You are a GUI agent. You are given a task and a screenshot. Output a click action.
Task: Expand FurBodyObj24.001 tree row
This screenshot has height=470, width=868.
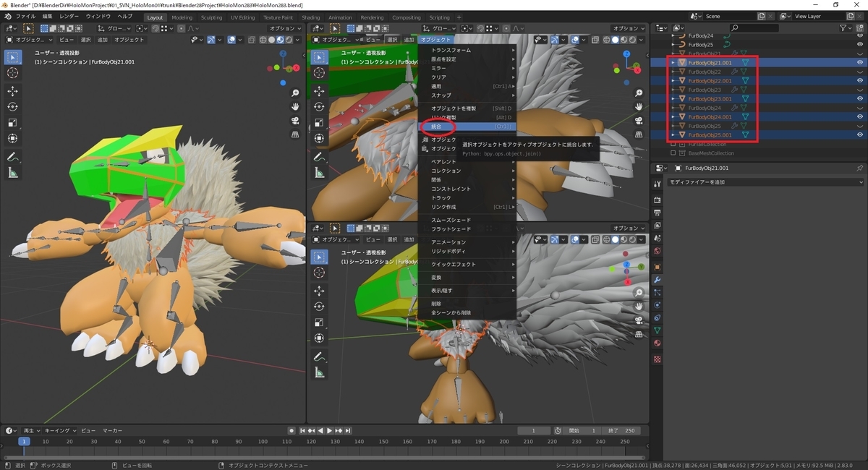[x=673, y=117]
